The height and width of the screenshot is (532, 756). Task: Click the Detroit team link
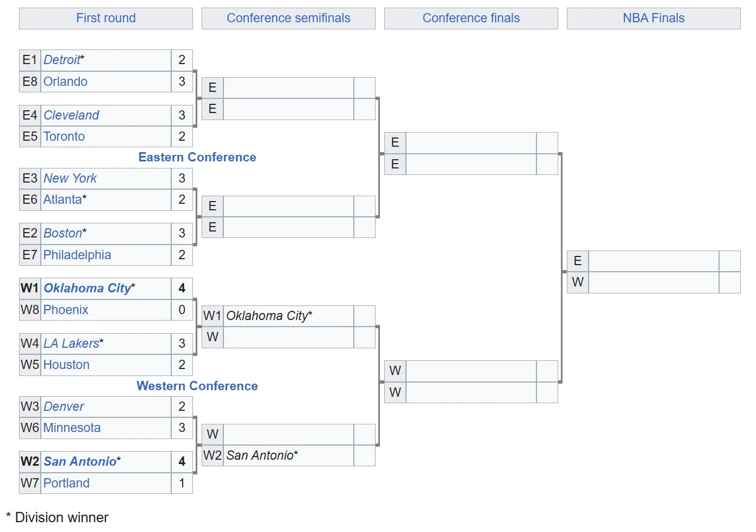click(61, 60)
